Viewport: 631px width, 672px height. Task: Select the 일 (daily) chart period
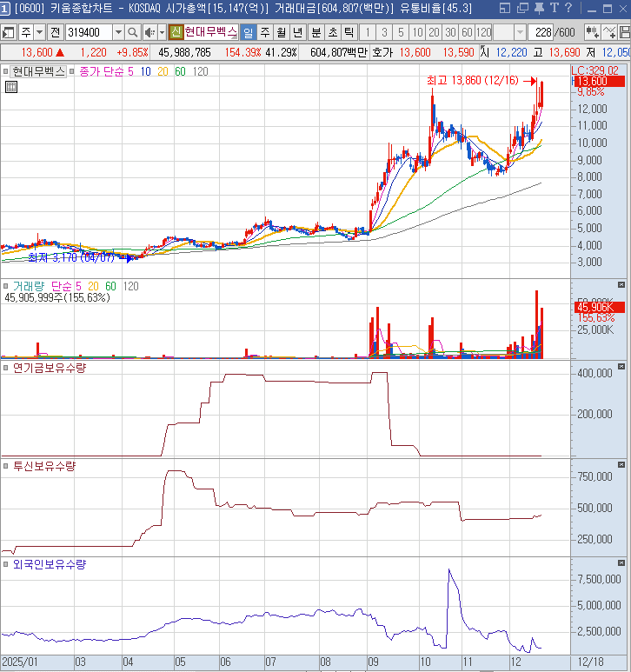click(249, 32)
